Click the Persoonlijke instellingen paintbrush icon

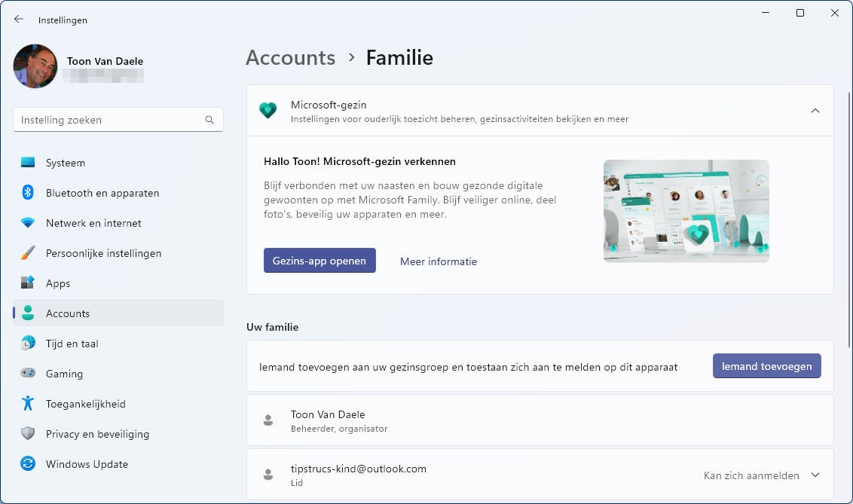28,253
